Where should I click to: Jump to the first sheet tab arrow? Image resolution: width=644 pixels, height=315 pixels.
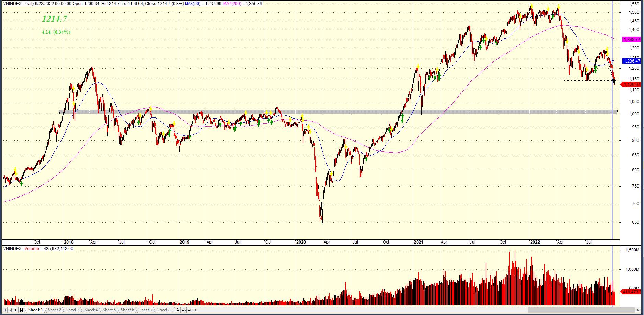5,310
